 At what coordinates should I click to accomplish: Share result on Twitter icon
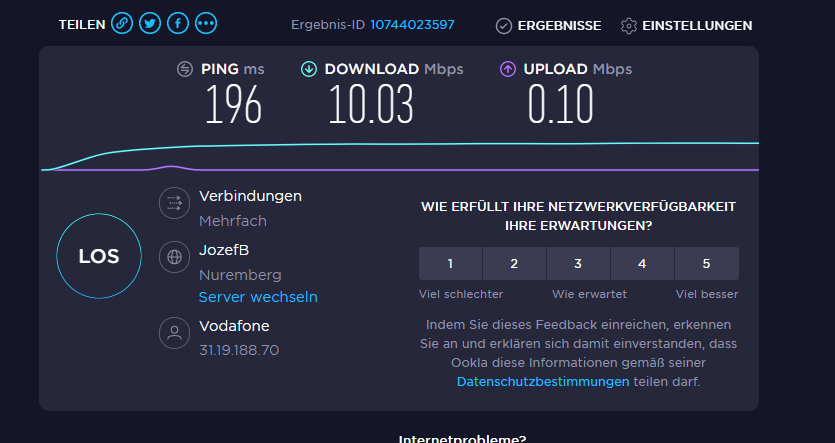150,23
